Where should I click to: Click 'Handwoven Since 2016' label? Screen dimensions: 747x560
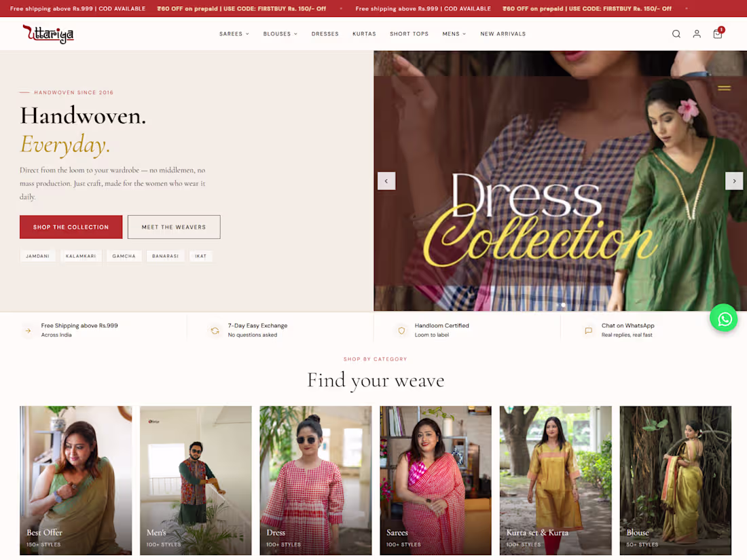click(74, 92)
